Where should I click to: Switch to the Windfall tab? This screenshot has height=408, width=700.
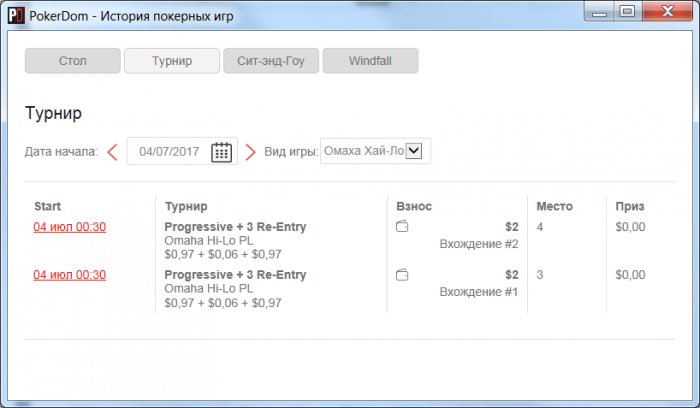pyautogui.click(x=371, y=61)
